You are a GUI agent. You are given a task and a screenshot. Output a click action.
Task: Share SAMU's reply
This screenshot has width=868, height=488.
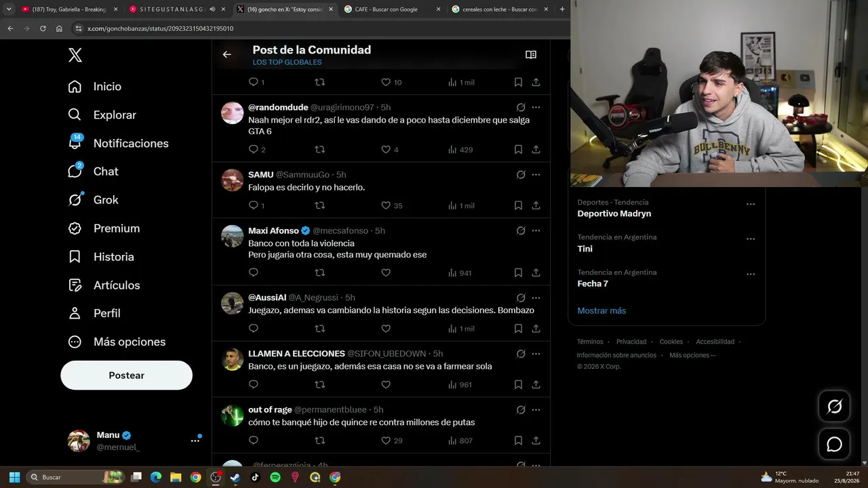[x=536, y=205]
